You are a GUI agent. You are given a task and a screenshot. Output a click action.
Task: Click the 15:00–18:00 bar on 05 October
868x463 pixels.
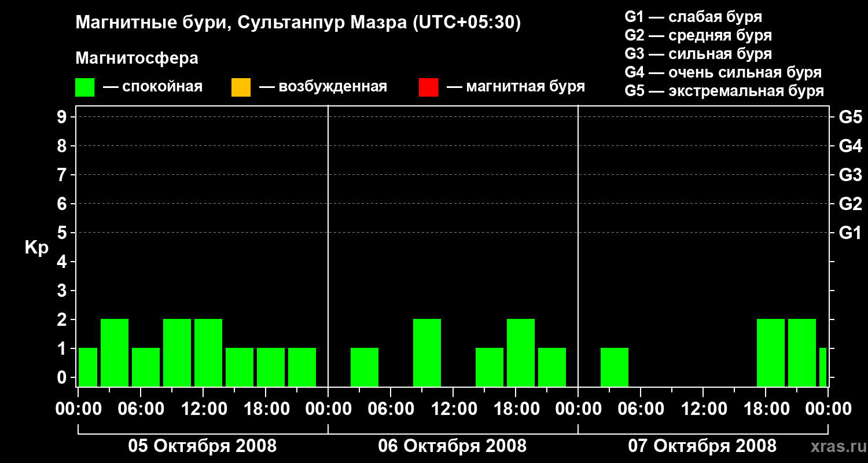[x=240, y=367]
